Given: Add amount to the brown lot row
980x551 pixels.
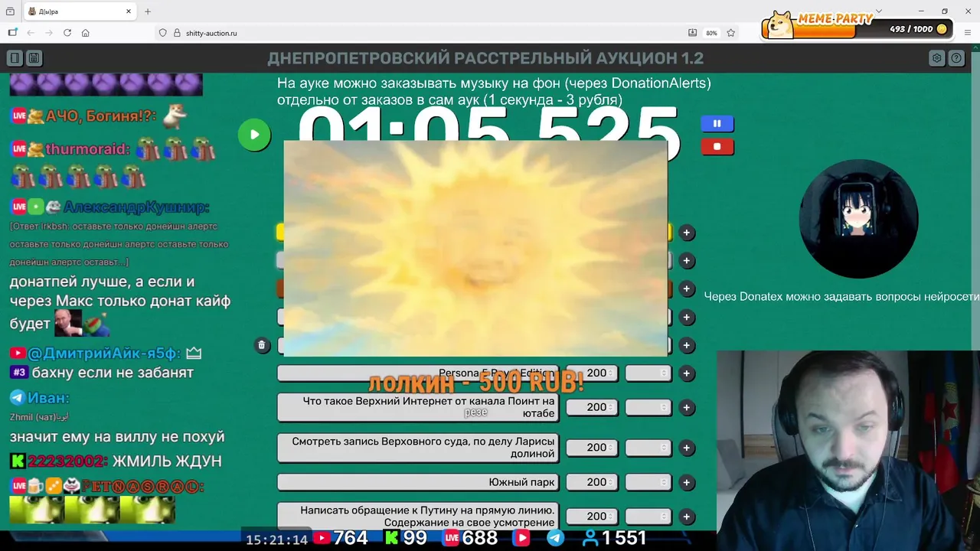Looking at the screenshot, I should click(x=687, y=289).
